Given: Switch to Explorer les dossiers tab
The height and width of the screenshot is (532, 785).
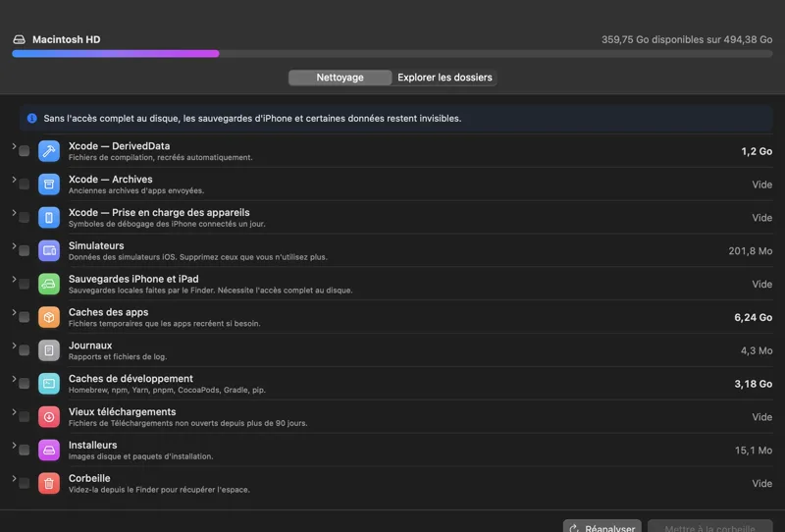Looking at the screenshot, I should [x=445, y=78].
